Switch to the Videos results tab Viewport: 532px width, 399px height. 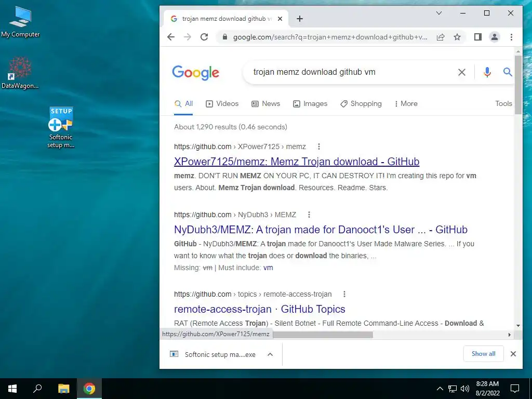pos(222,103)
